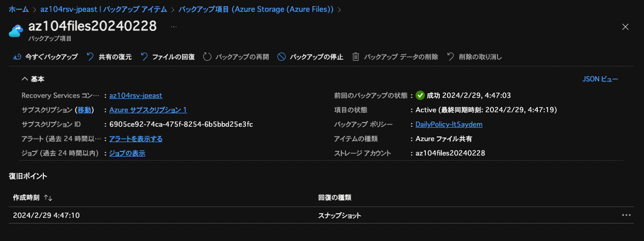This screenshot has width=644, height=241.
Task: Click the storage account value az104files20240228
Action: pyautogui.click(x=450, y=153)
